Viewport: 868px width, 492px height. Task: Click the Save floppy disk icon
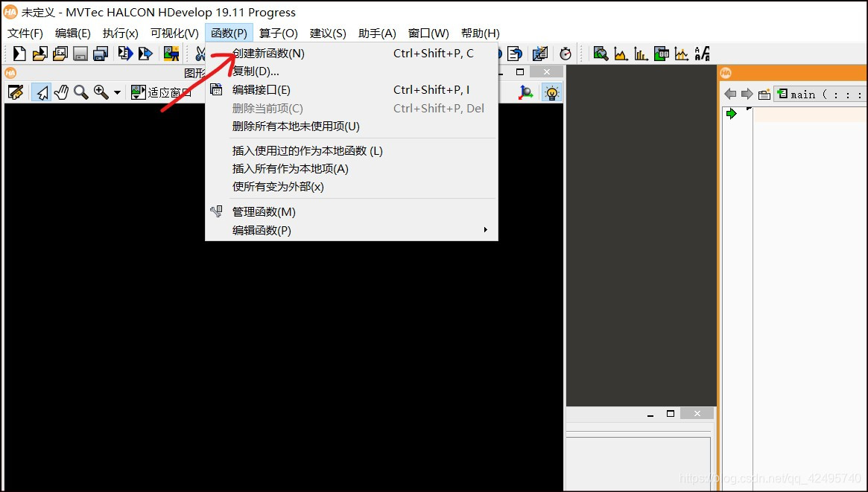[80, 54]
